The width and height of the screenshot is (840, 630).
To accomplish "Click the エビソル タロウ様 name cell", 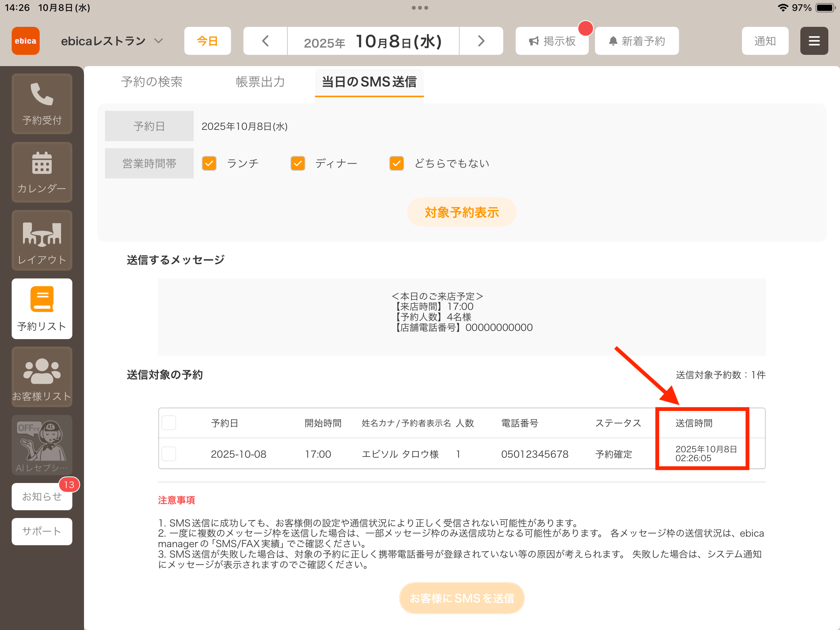I will (400, 454).
